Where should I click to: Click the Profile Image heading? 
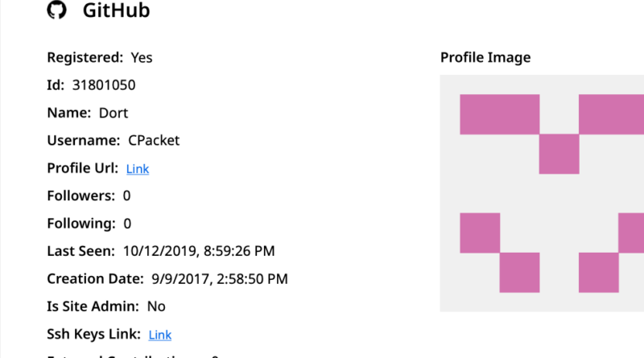click(x=485, y=58)
